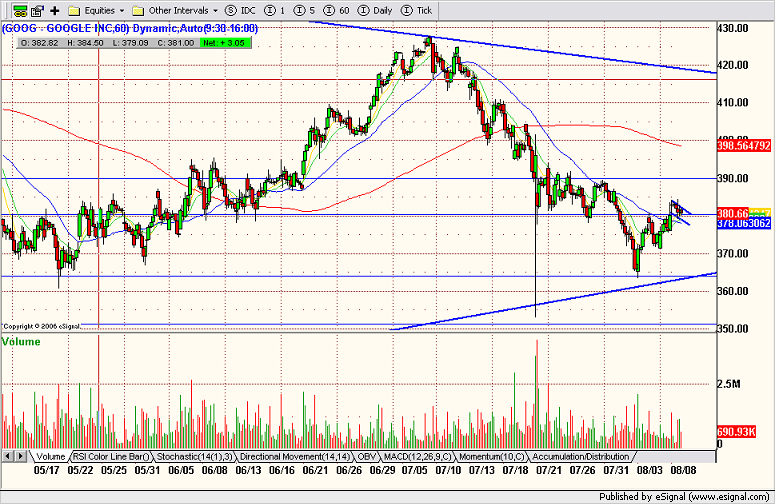
Task: Click the low value L: 379.09
Action: pos(130,43)
